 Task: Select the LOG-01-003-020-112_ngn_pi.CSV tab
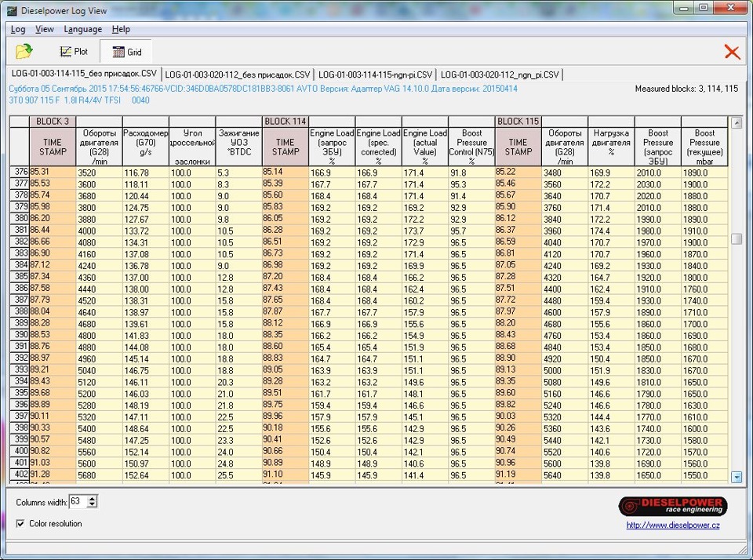[500, 75]
